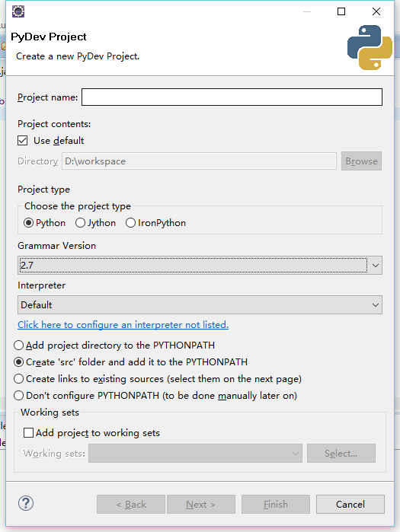The width and height of the screenshot is (400, 532).
Task: Enable Add project to working sets
Action: [28, 432]
